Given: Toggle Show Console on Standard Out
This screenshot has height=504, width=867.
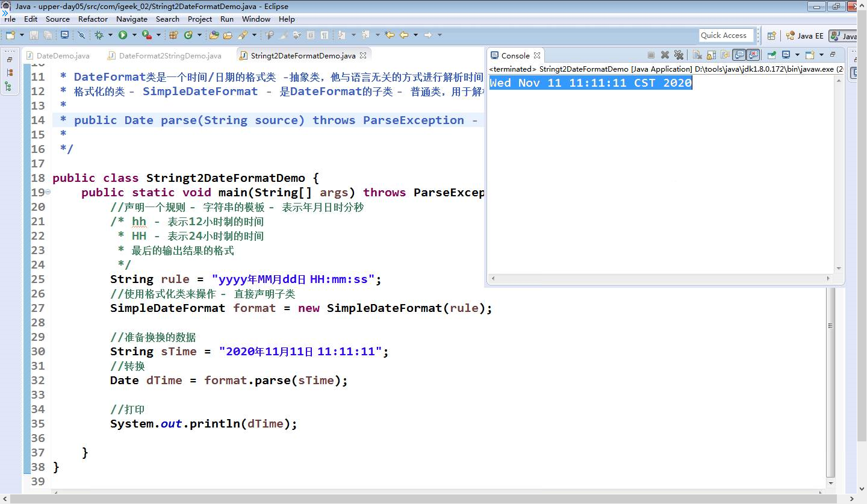Looking at the screenshot, I should [x=739, y=55].
